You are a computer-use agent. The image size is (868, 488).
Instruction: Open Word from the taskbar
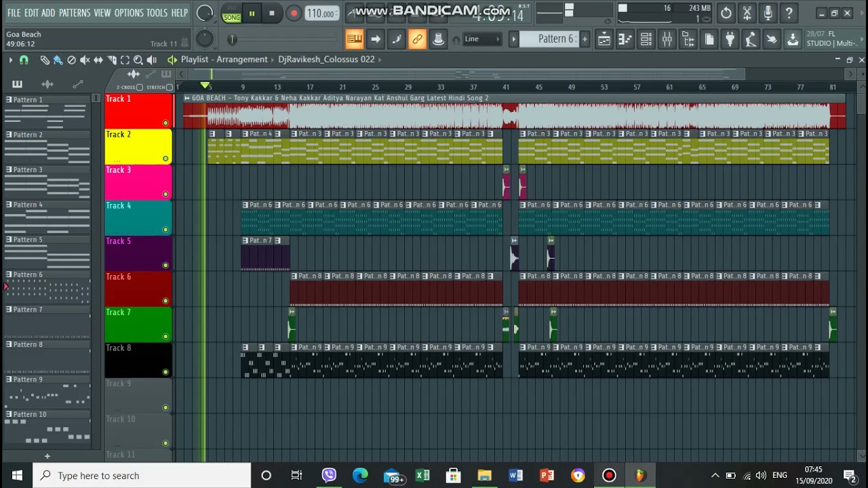click(x=515, y=475)
